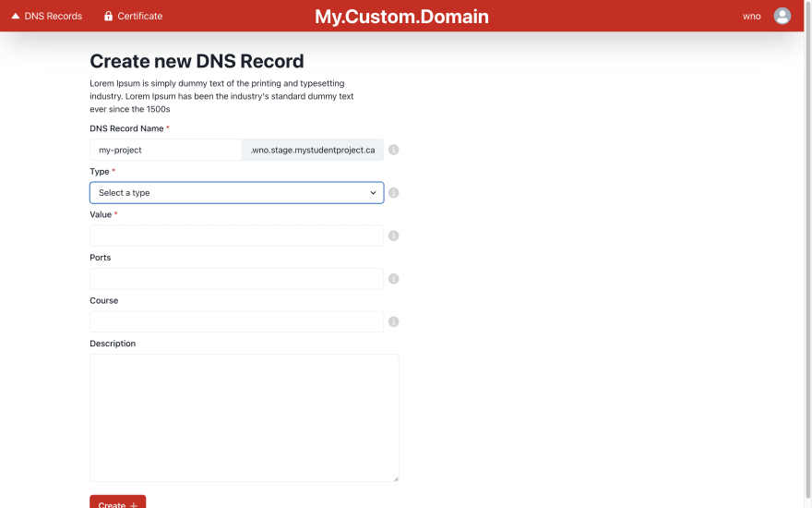Show info tooltip for Type field

pos(394,193)
